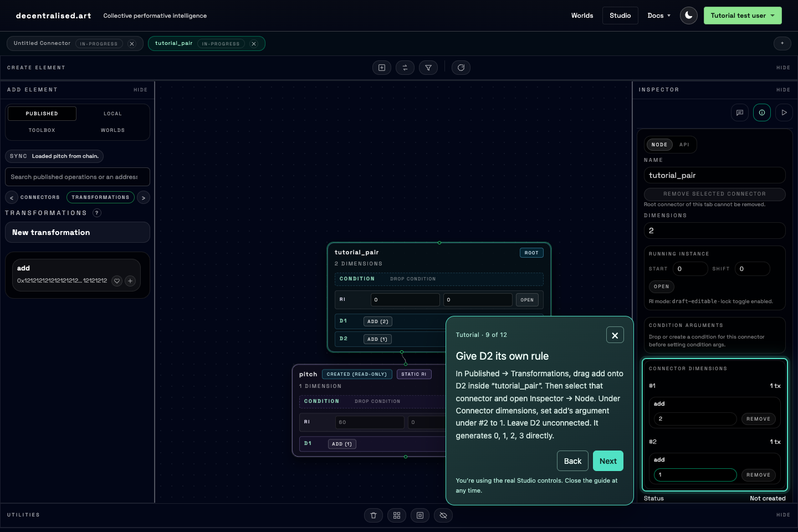Toggle the hidden-eye icon in Utilities

pos(443,515)
